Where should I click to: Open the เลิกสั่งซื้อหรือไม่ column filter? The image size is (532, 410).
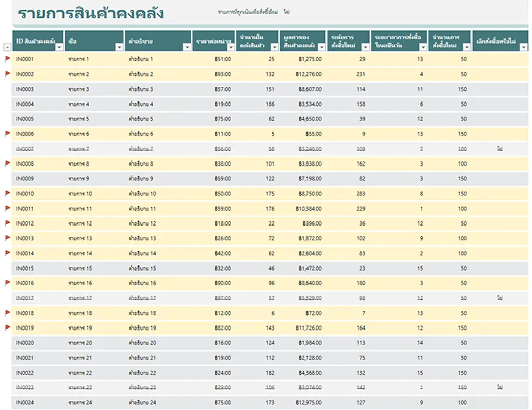[x=523, y=47]
